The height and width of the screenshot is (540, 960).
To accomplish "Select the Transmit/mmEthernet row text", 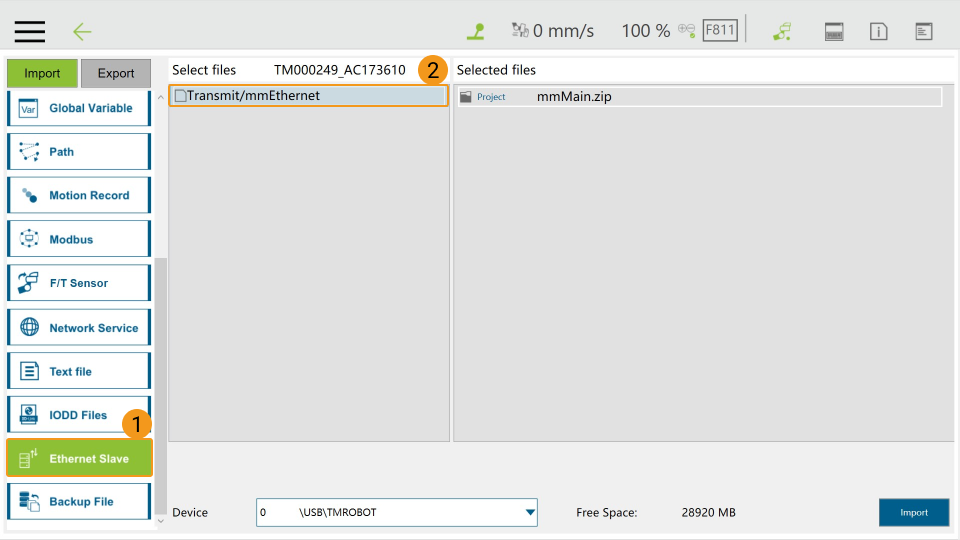I will tap(253, 96).
